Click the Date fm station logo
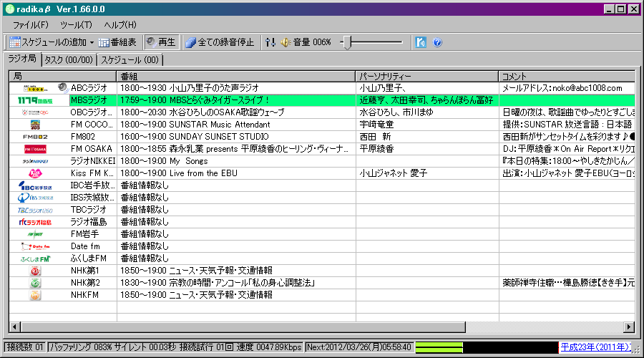The width and height of the screenshot is (644, 358). pyautogui.click(x=35, y=246)
